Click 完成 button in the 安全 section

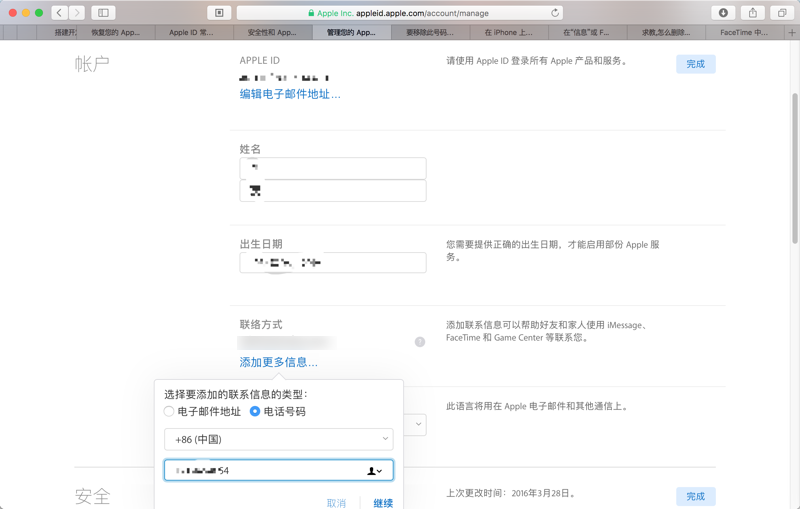tap(695, 496)
